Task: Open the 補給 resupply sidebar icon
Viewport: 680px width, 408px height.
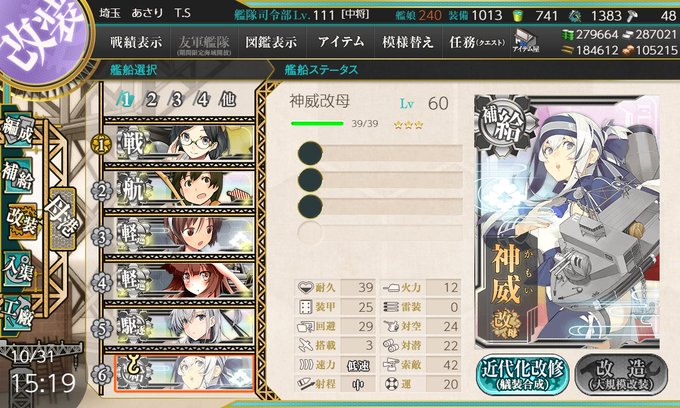Action: coord(18,175)
